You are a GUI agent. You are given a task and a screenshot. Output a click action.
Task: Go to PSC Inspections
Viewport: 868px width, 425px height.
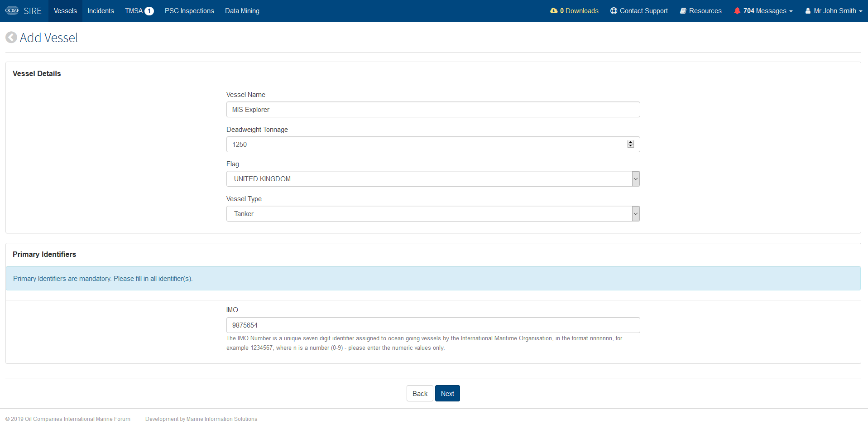(189, 11)
